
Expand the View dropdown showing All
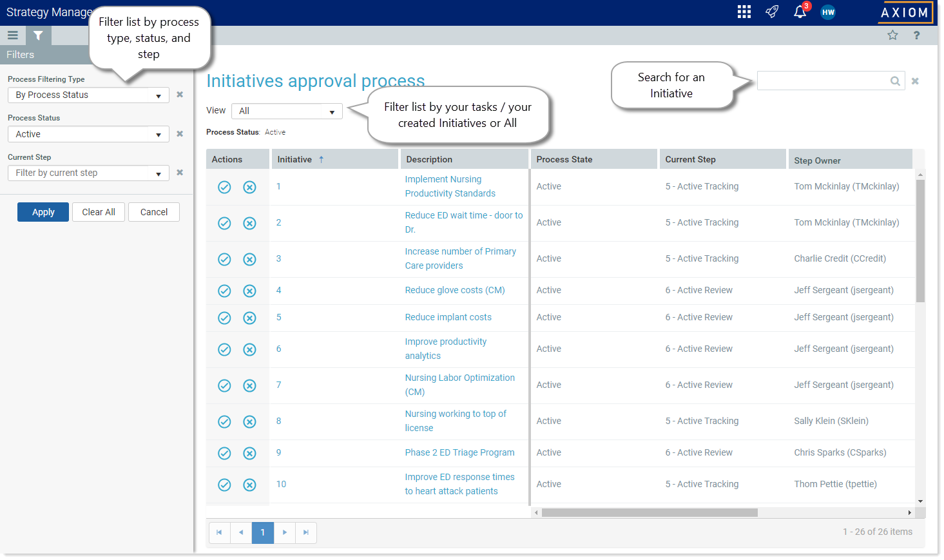[x=332, y=111]
